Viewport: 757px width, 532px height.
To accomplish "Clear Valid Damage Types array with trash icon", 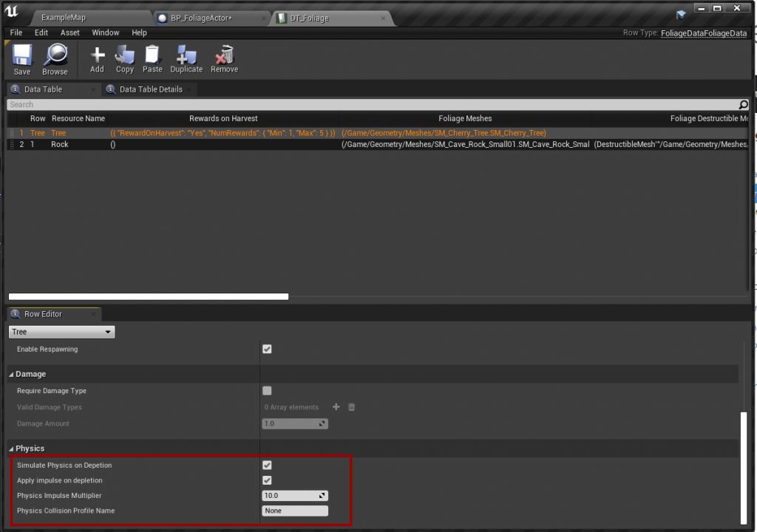I will coord(351,407).
